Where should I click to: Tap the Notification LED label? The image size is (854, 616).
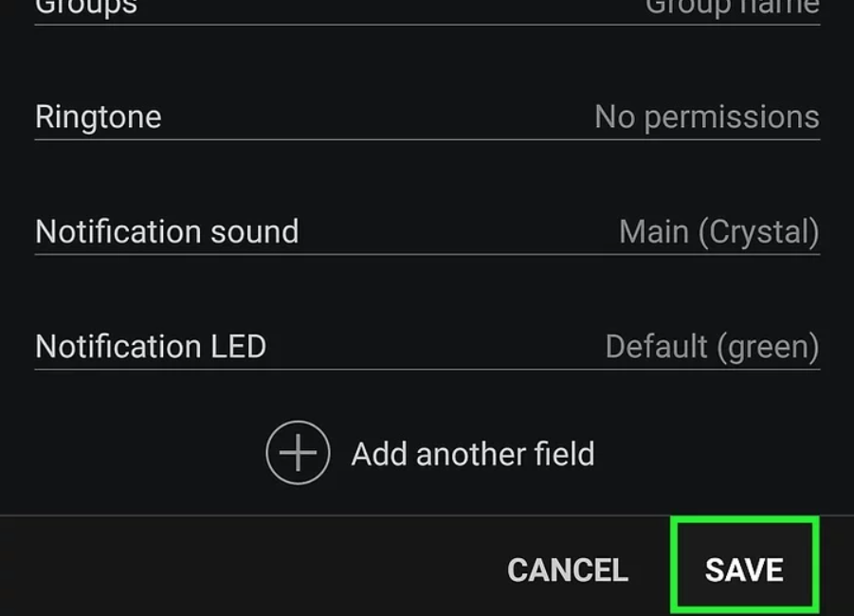[151, 347]
